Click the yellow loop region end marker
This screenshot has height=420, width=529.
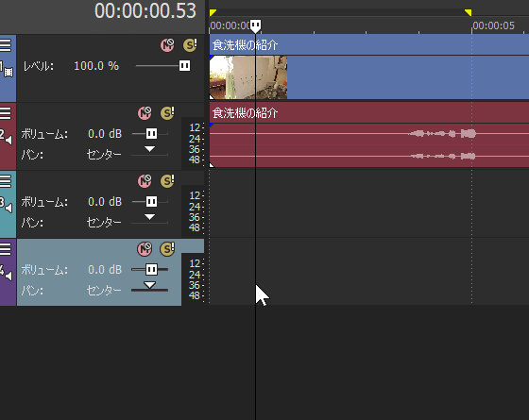(x=468, y=13)
